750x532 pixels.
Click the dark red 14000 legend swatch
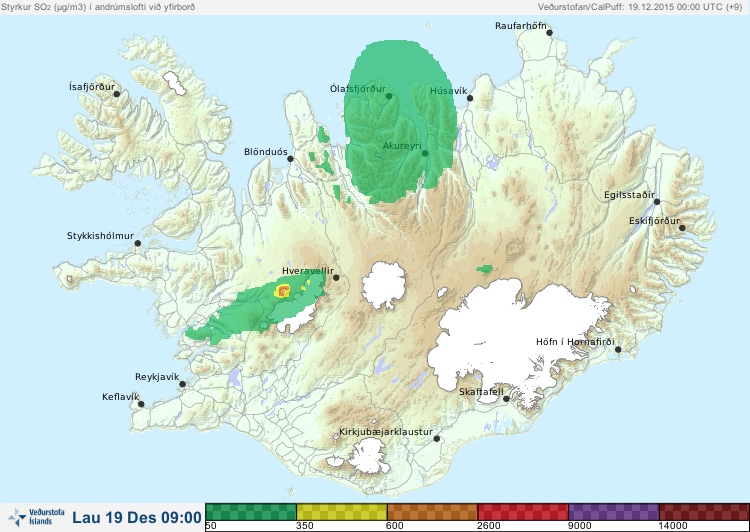pos(704,512)
